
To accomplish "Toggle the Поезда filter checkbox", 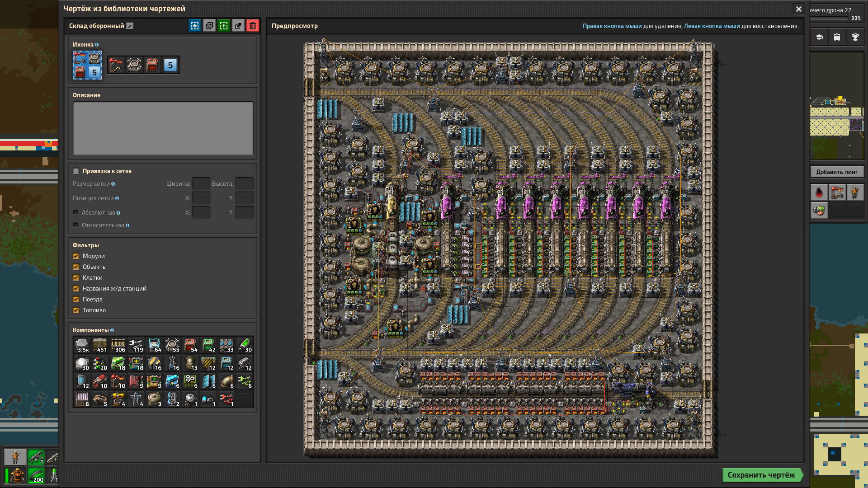I will [76, 300].
